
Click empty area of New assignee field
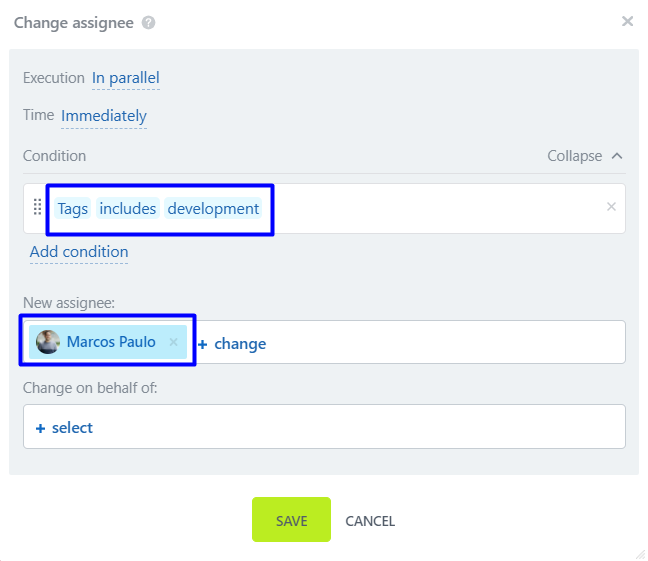[440, 343]
